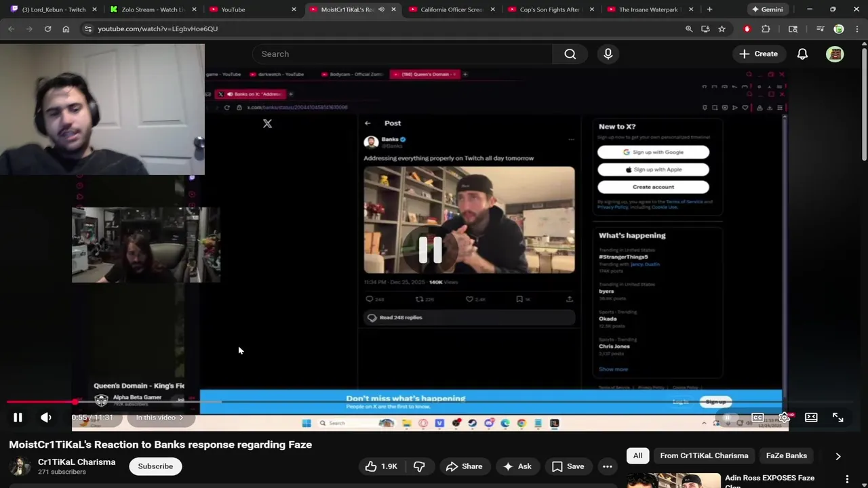
Task: Switch to the California Officer tab
Action: (451, 9)
